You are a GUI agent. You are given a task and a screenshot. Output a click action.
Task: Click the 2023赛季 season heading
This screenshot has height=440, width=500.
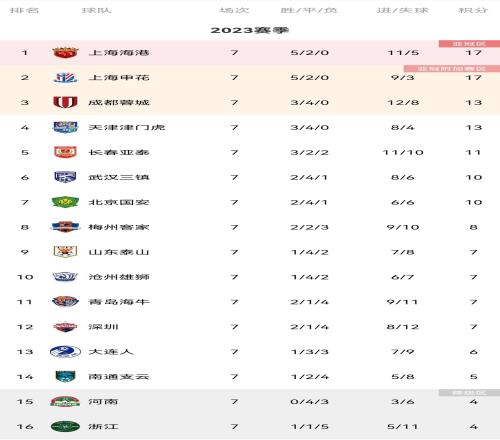coord(250,30)
